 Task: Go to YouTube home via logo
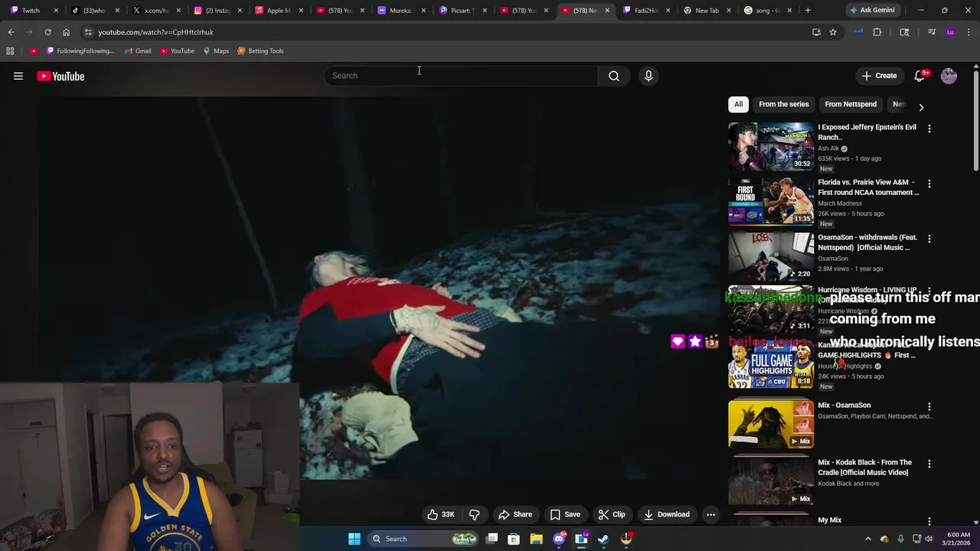point(60,76)
